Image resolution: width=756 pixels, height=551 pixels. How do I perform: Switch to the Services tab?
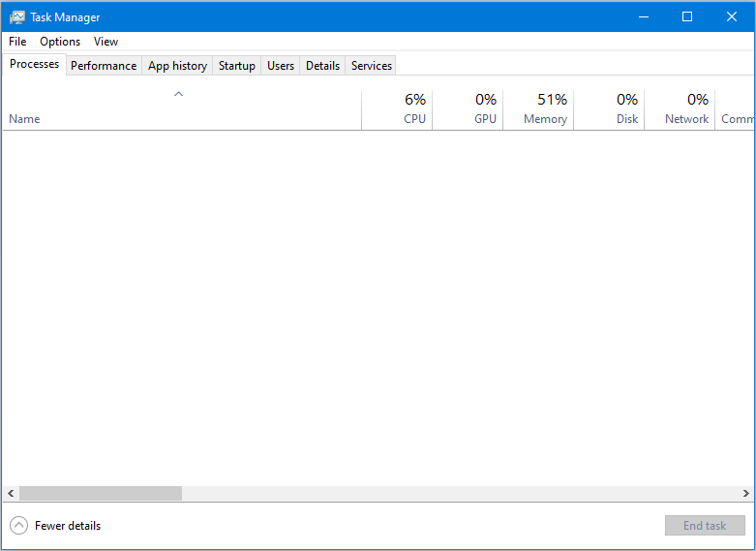pyautogui.click(x=372, y=66)
